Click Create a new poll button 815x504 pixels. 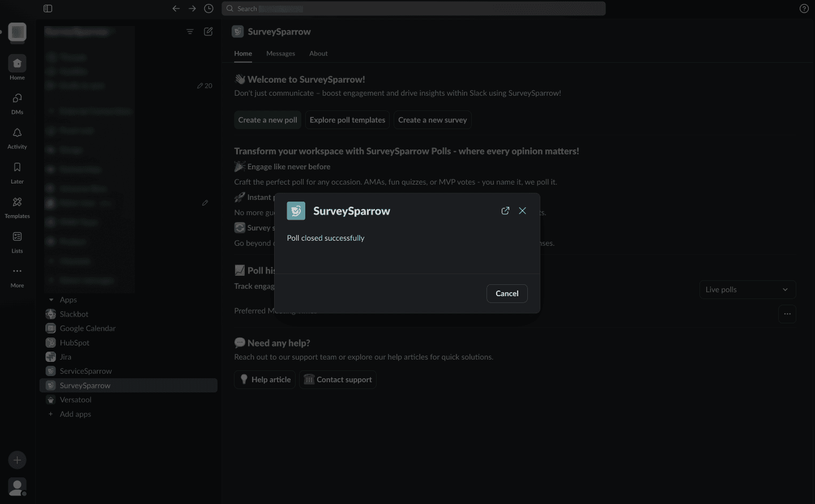[x=267, y=120]
